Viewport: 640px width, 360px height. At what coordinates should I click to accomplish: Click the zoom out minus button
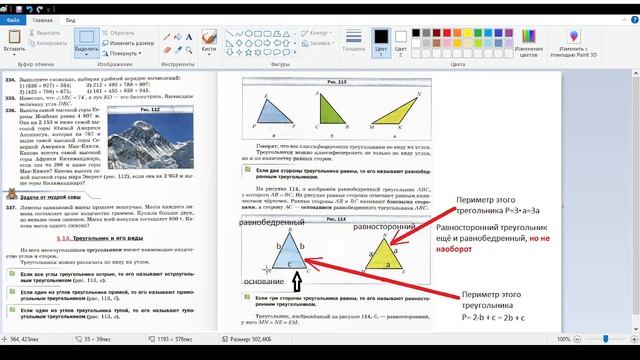click(x=577, y=339)
